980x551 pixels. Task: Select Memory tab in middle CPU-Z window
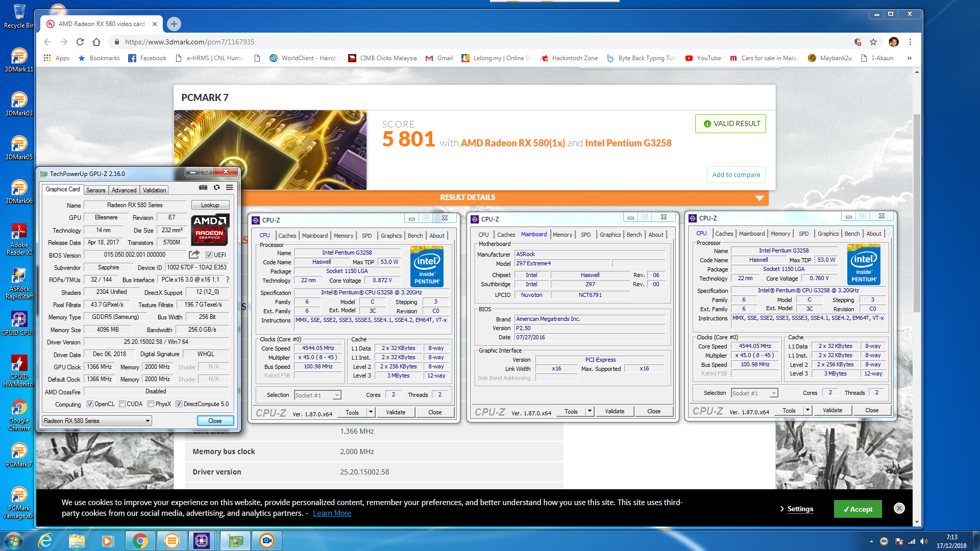(562, 235)
